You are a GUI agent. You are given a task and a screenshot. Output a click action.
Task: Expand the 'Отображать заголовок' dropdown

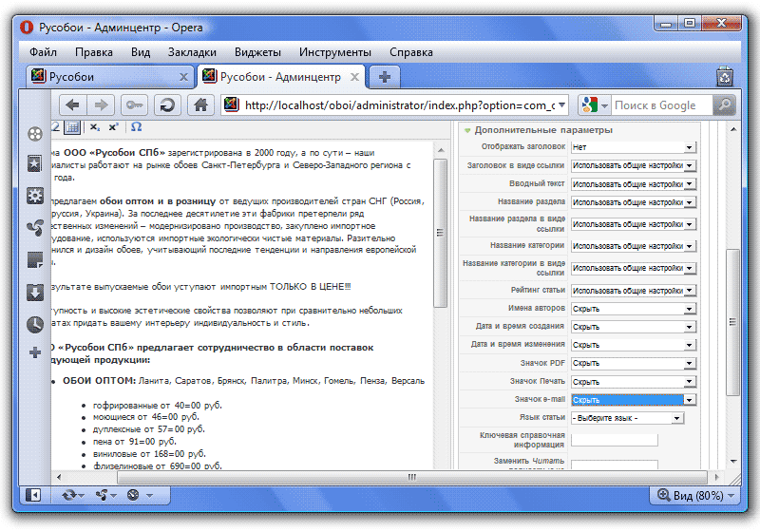[x=633, y=147]
